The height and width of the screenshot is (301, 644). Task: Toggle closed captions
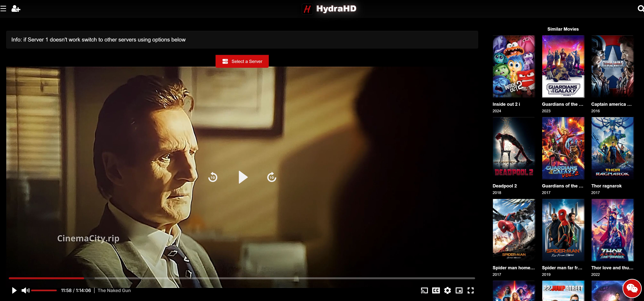pos(436,290)
